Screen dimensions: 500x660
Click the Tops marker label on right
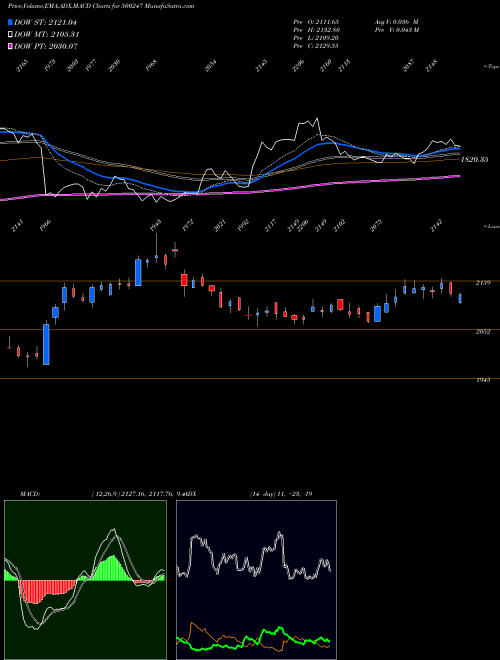(491, 67)
